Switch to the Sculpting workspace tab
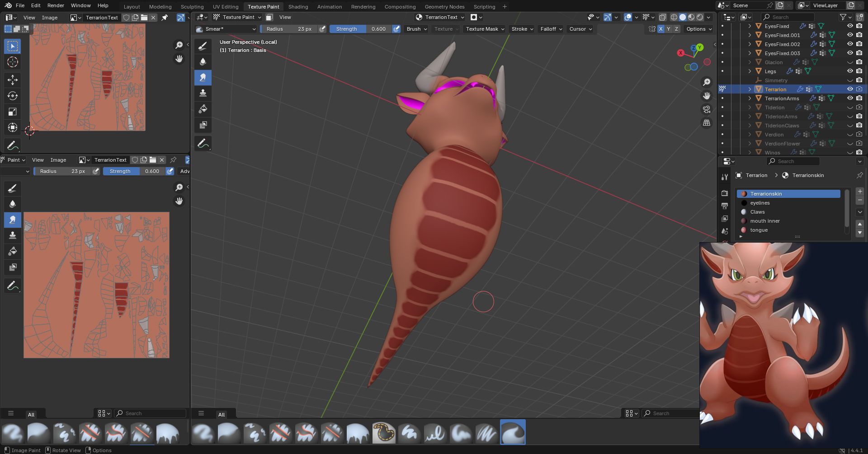The image size is (868, 454). click(192, 7)
